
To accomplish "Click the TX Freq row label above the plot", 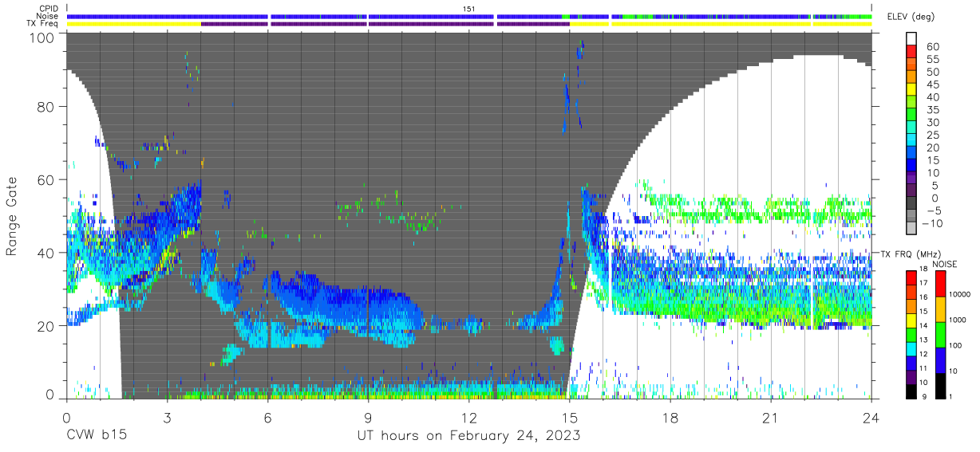I will coord(42,23).
